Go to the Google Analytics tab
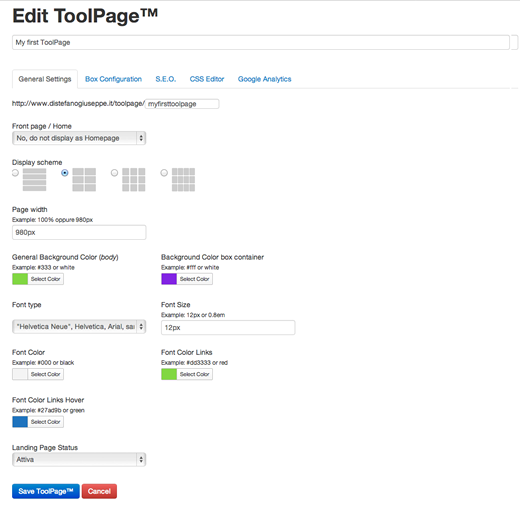 pos(265,79)
